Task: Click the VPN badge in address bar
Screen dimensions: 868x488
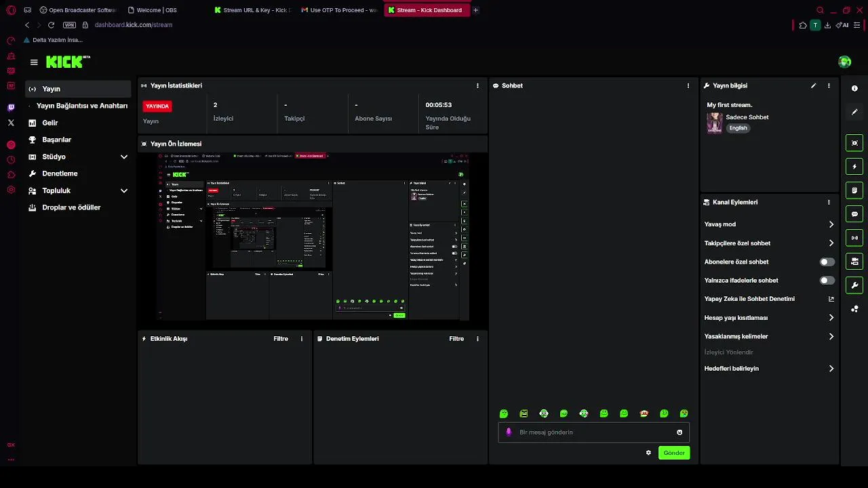Action: click(69, 25)
